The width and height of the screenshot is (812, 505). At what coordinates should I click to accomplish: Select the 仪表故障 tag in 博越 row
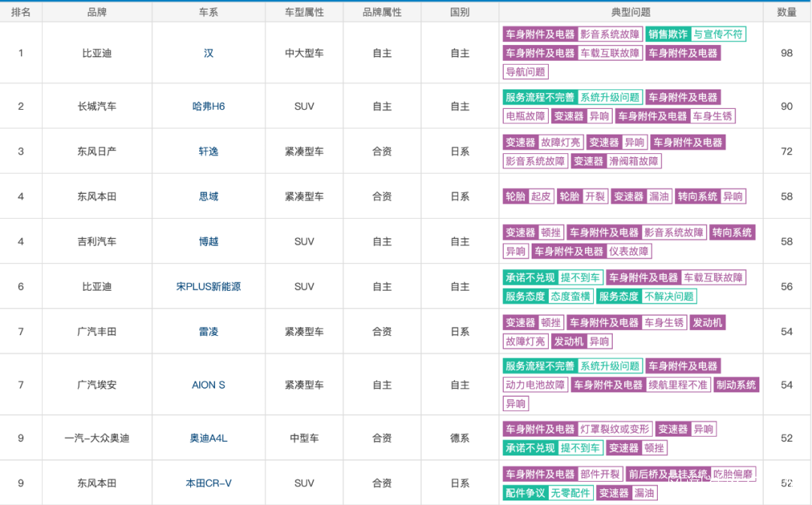[x=629, y=252]
